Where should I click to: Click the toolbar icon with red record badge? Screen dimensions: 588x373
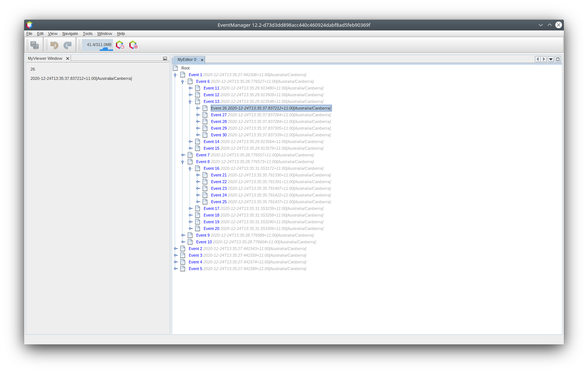(133, 45)
